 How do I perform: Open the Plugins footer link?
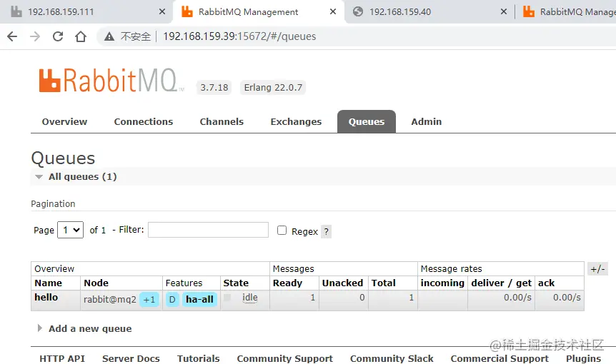583,358
